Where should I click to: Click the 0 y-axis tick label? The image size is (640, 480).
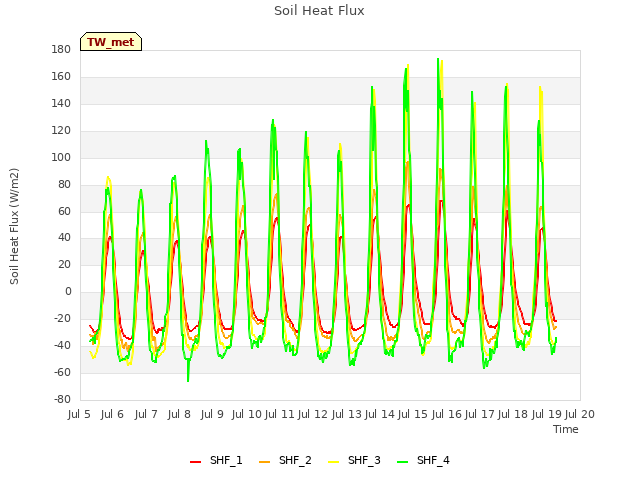[x=68, y=292]
